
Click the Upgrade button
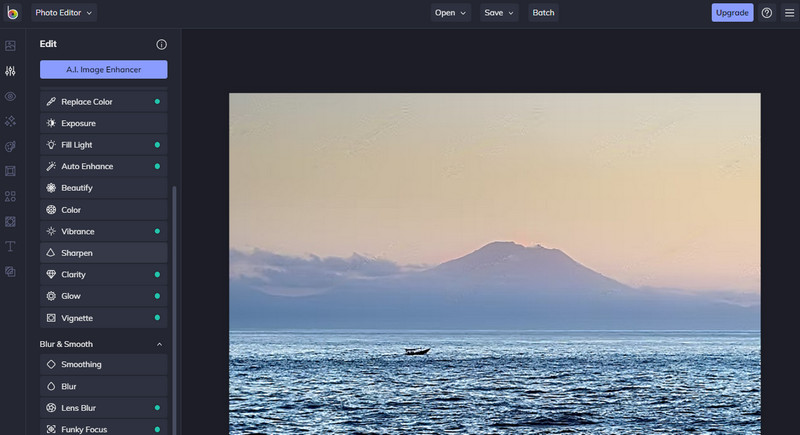(x=732, y=13)
